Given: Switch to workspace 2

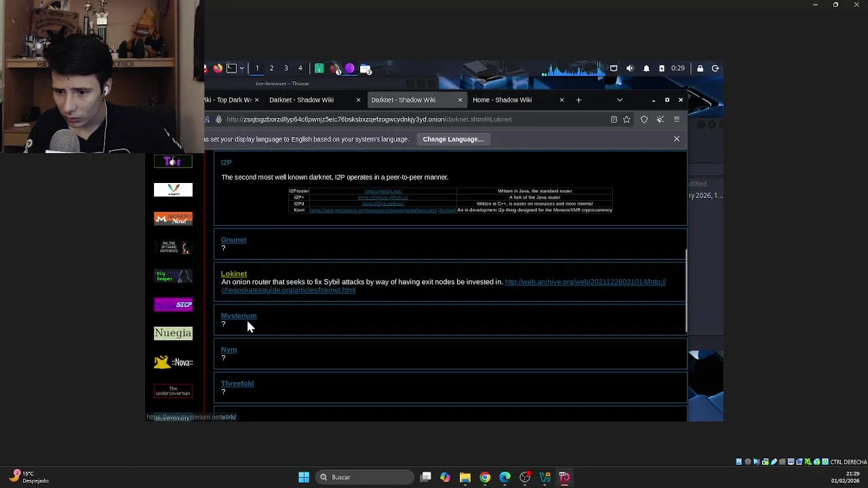Looking at the screenshot, I should 271,68.
